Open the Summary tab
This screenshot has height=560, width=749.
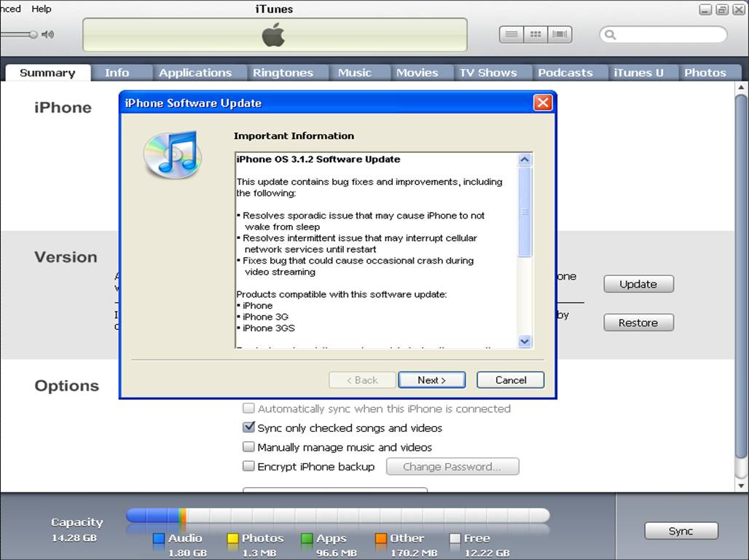[x=48, y=73]
